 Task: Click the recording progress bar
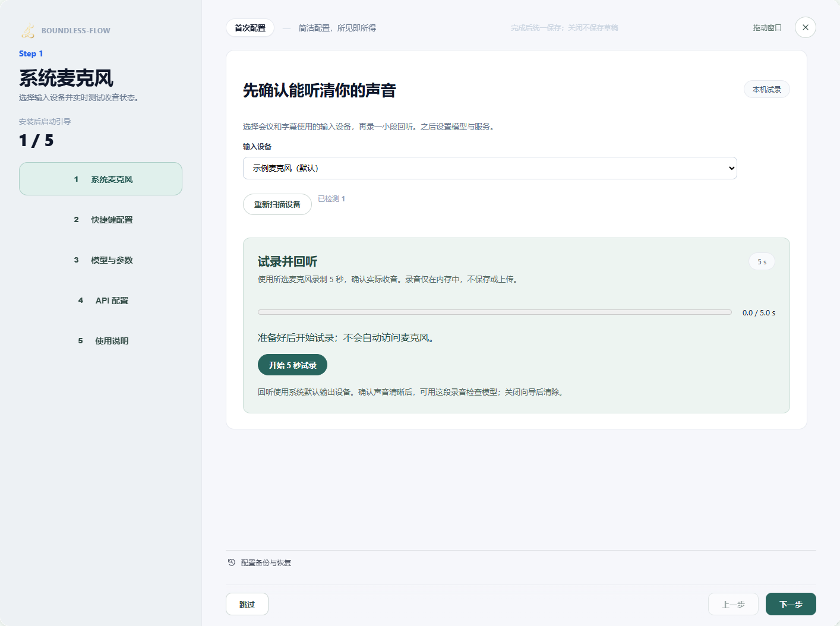pyautogui.click(x=495, y=312)
